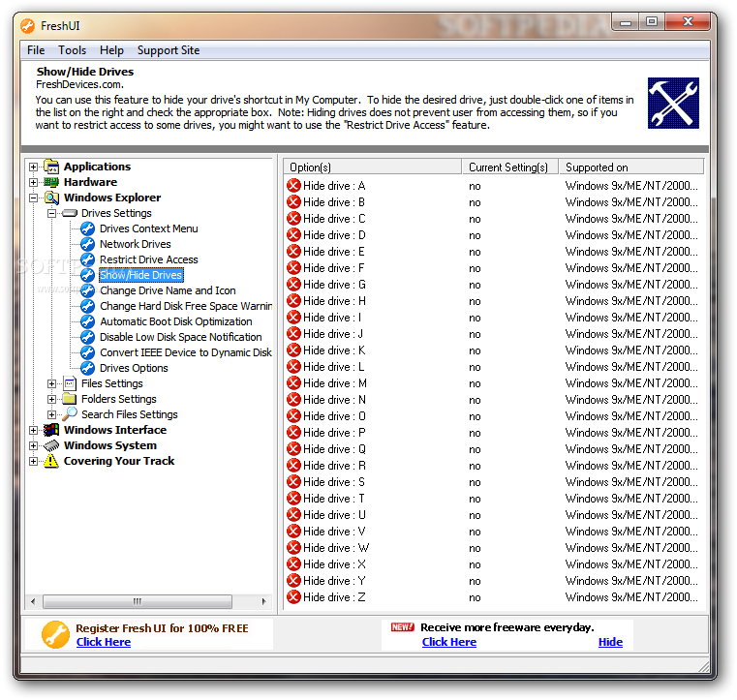Image resolution: width=737 pixels, height=700 pixels.
Task: Click the Windows Interface flag icon
Action: coord(51,430)
